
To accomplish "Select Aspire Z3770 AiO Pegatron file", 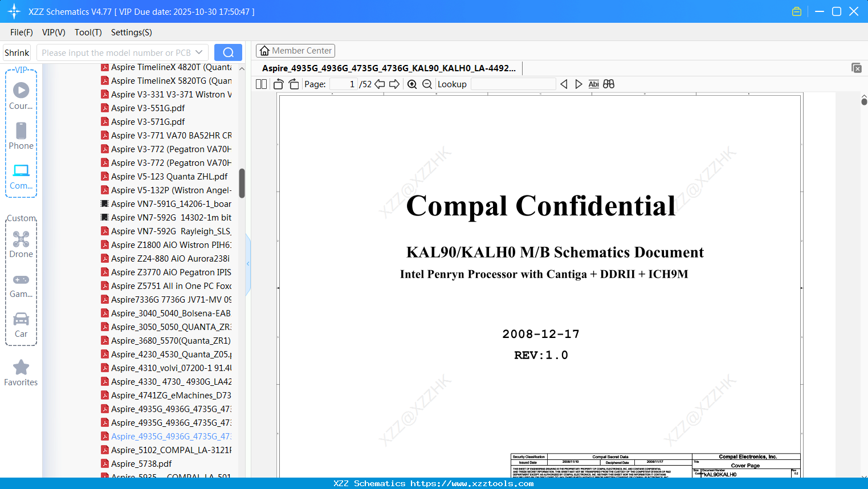I will pos(166,272).
